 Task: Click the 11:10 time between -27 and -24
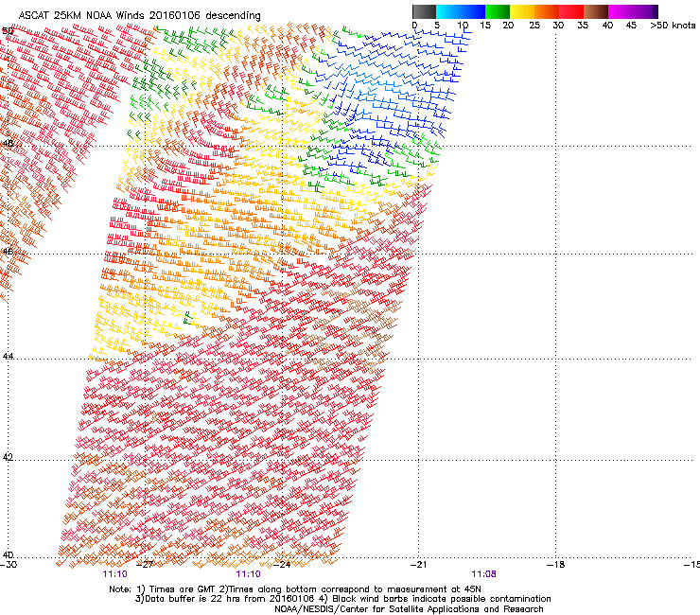(x=248, y=574)
